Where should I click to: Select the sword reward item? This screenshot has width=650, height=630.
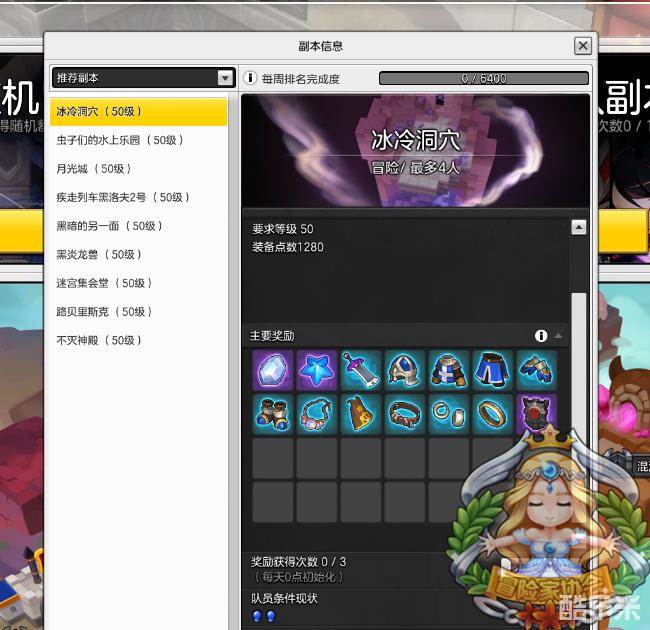[360, 370]
